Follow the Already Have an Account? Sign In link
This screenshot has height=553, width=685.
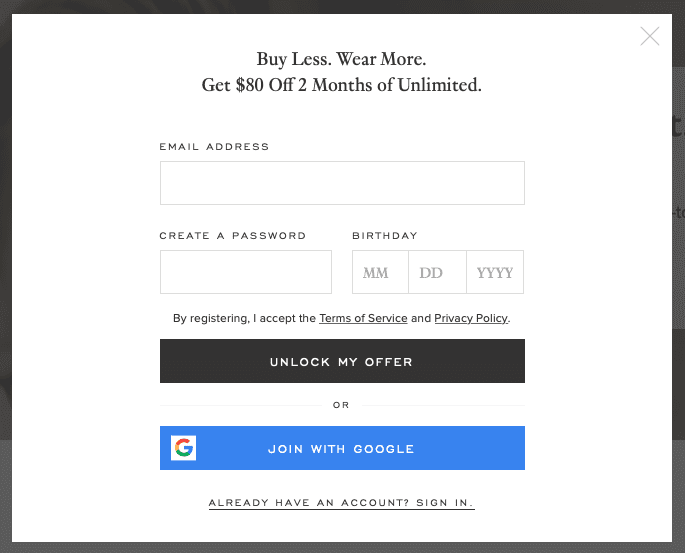(x=341, y=503)
